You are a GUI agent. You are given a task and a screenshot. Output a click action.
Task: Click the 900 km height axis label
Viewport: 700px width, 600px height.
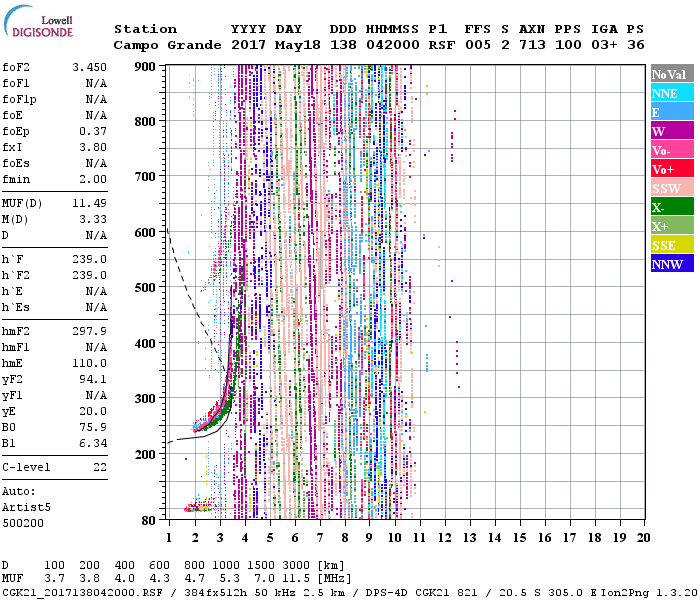click(x=146, y=66)
